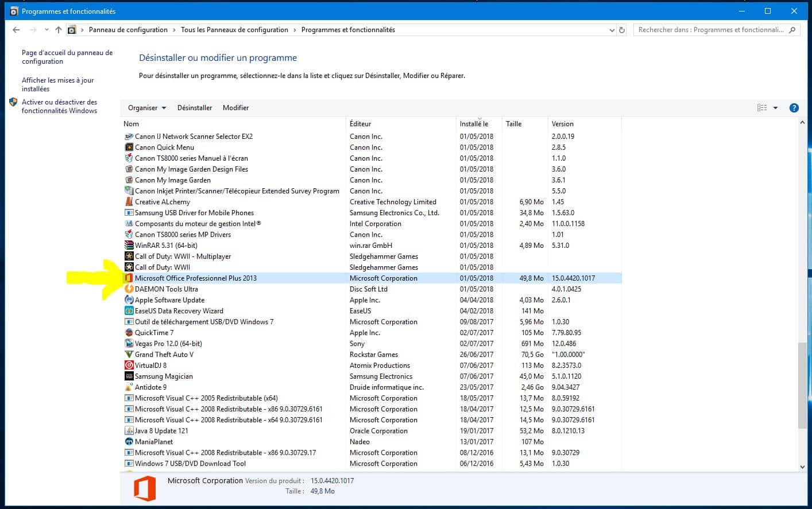The height and width of the screenshot is (509, 812).
Task: Click the QuickTime 7 icon
Action: pos(129,332)
